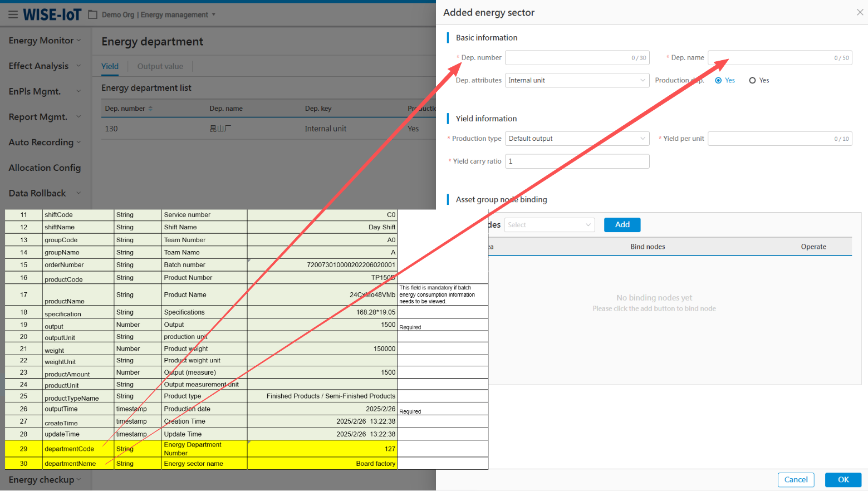Expand the Demo Org Energy management dropdown

[213, 14]
